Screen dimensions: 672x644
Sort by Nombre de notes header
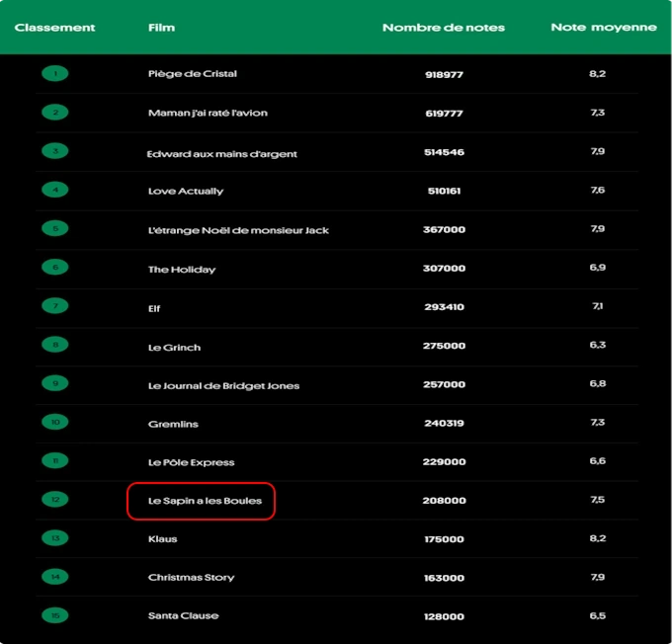tap(443, 28)
